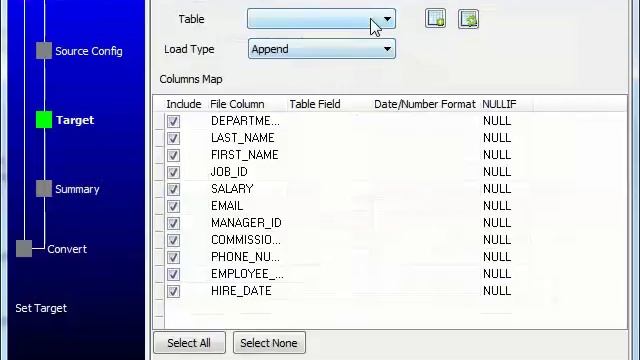Select the JOB_ID file column cell
Screen dimensions: 640x360
(x=229, y=172)
